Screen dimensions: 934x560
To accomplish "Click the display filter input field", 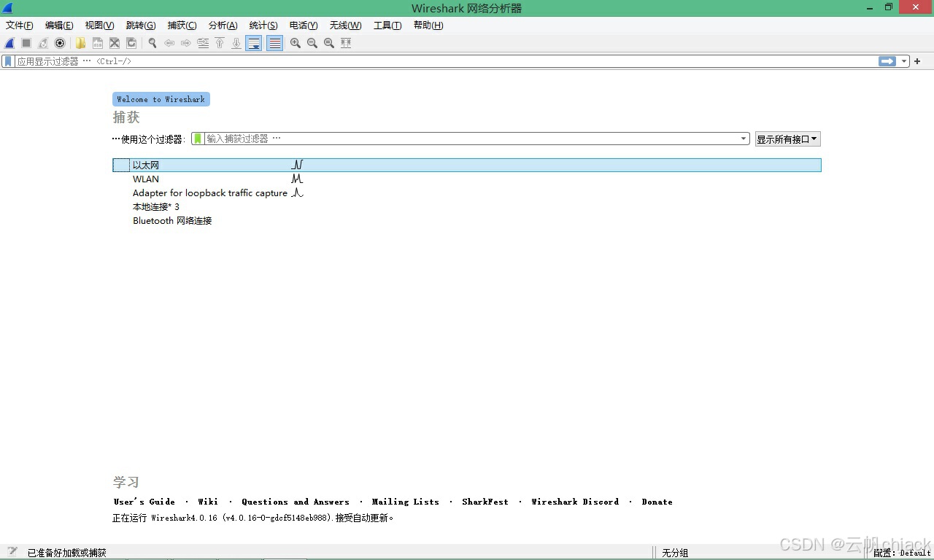I will coord(445,61).
